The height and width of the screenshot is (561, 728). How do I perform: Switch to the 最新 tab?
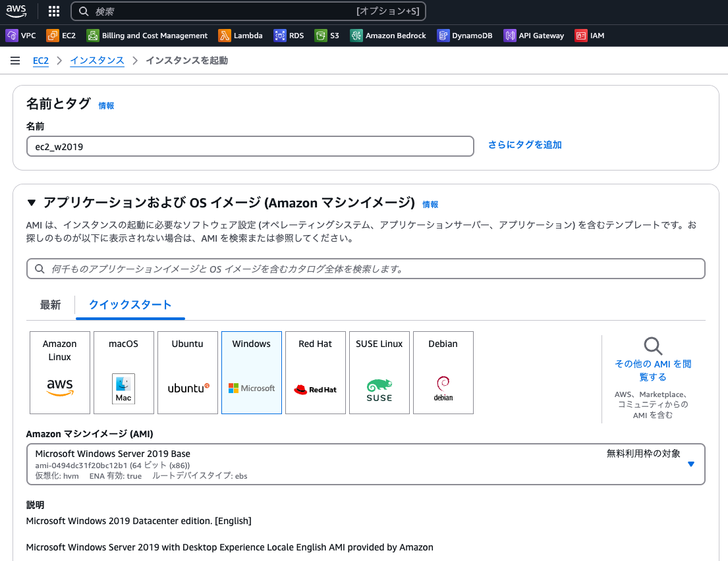click(50, 305)
